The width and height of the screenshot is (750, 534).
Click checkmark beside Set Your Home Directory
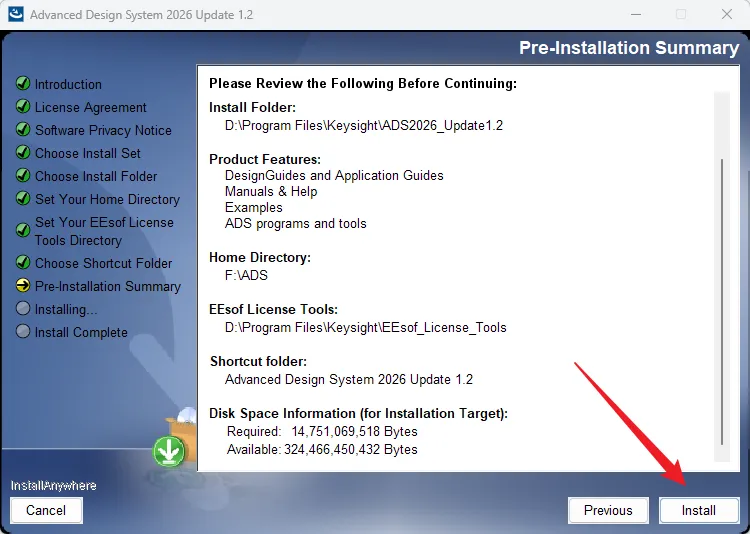click(x=23, y=198)
